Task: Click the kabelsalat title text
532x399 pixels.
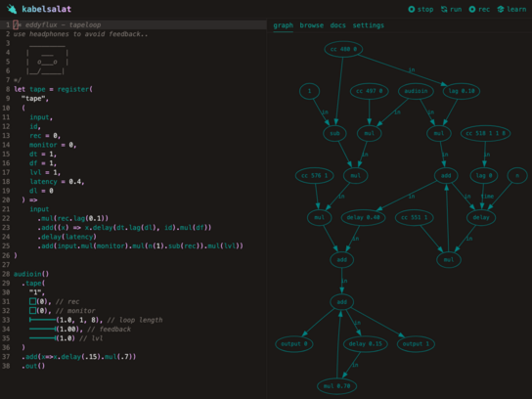Action: (x=47, y=9)
